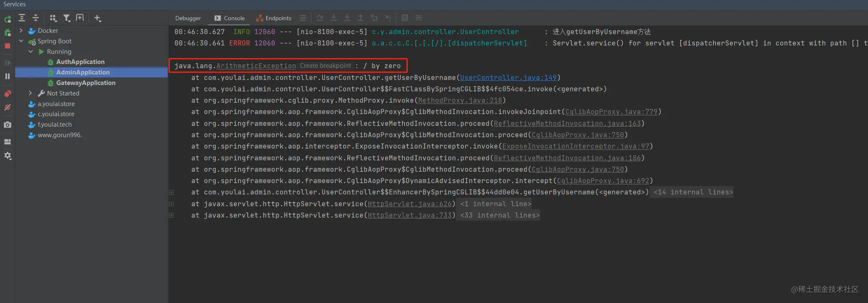Select the c.youlai.store Docker connection
This screenshot has width=868, height=303.
coord(56,114)
